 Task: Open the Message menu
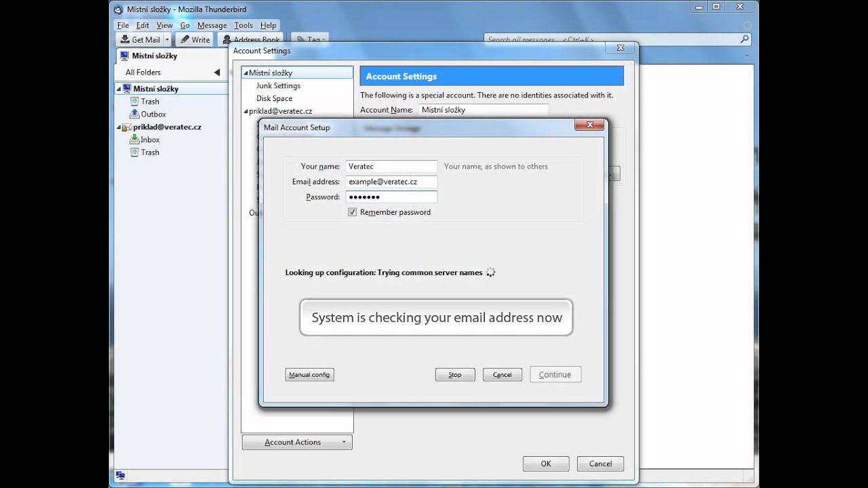[x=212, y=25]
